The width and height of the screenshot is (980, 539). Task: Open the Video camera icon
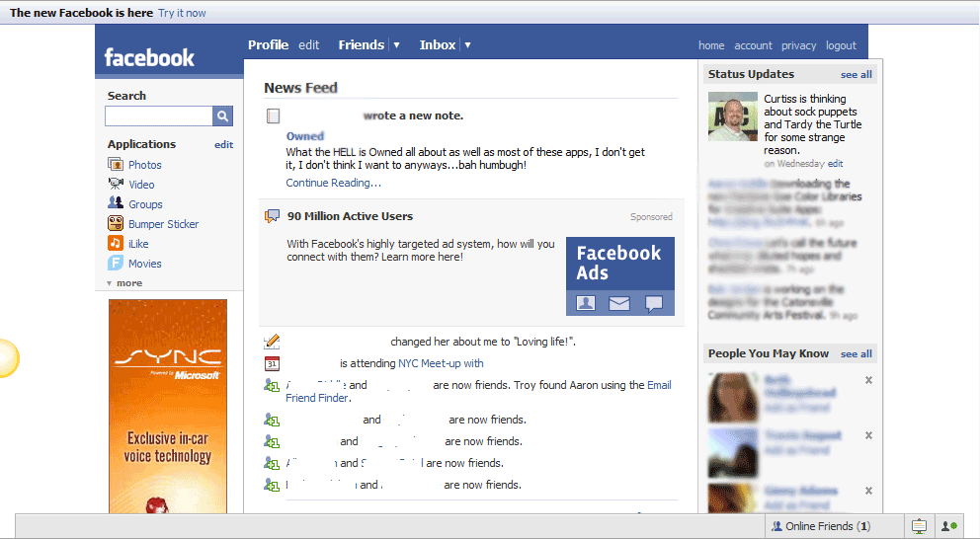[x=116, y=185]
